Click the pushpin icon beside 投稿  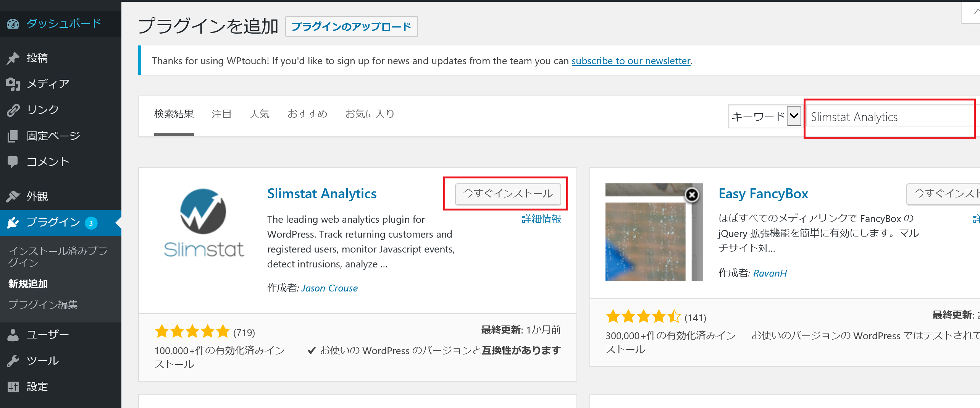click(13, 58)
